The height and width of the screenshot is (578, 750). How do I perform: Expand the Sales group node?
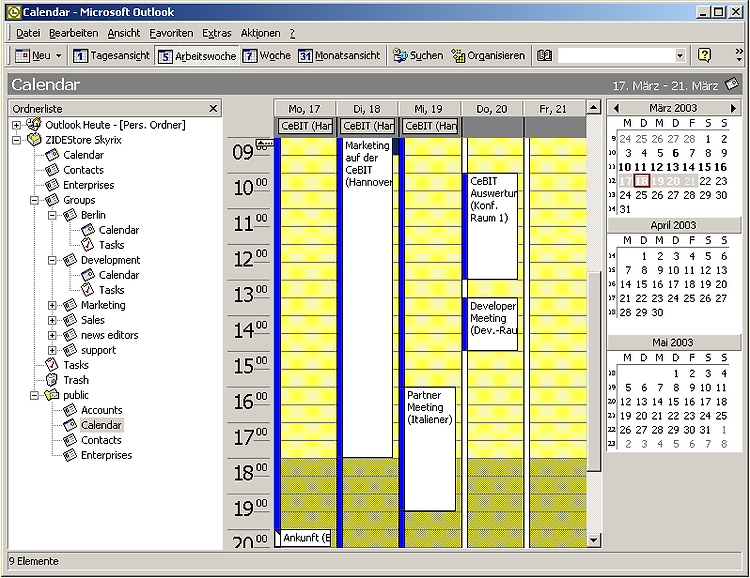52,320
